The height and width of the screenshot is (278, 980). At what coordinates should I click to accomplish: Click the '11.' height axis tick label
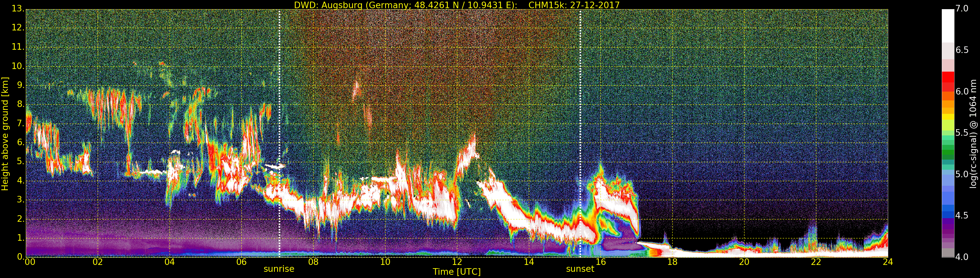point(18,47)
